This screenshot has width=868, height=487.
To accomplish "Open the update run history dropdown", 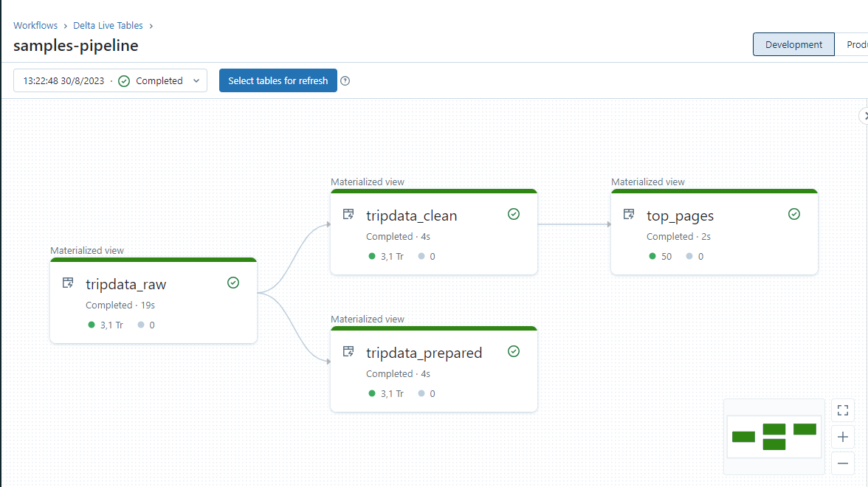I will 110,81.
